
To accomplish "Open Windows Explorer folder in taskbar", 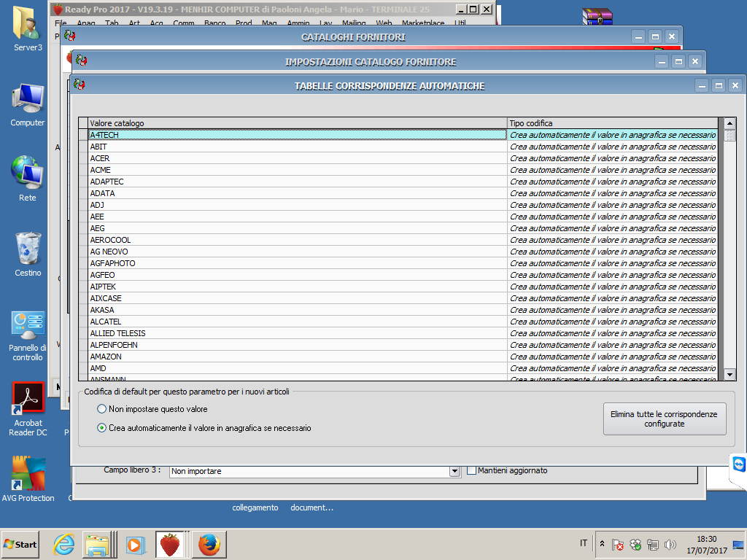I will (97, 544).
